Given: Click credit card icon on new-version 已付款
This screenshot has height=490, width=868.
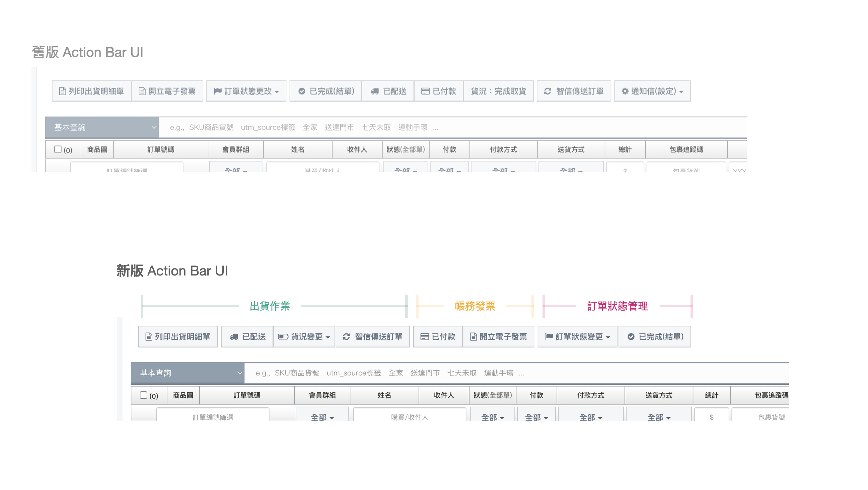Looking at the screenshot, I should 424,336.
